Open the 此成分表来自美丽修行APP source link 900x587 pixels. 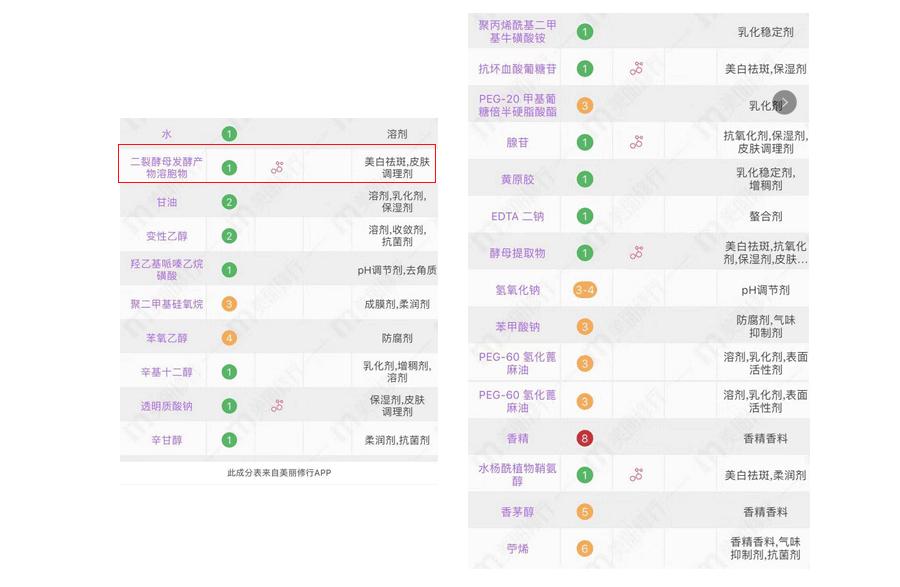click(x=278, y=471)
